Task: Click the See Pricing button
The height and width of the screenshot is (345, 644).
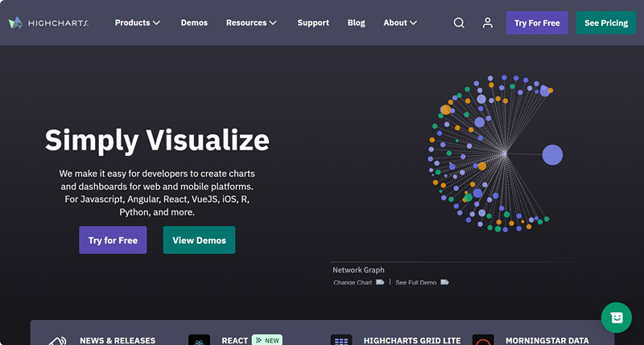Action: [x=606, y=23]
